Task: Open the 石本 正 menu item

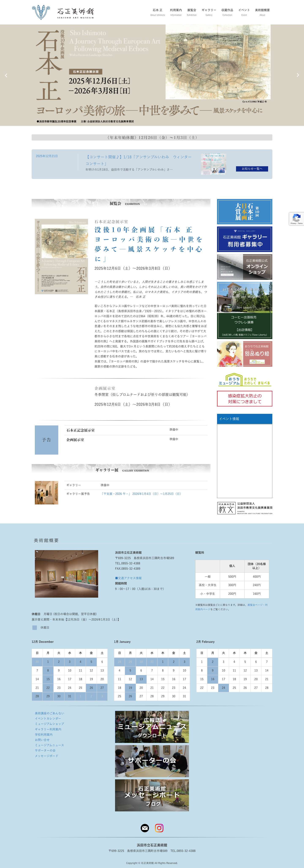Action: coord(157,12)
